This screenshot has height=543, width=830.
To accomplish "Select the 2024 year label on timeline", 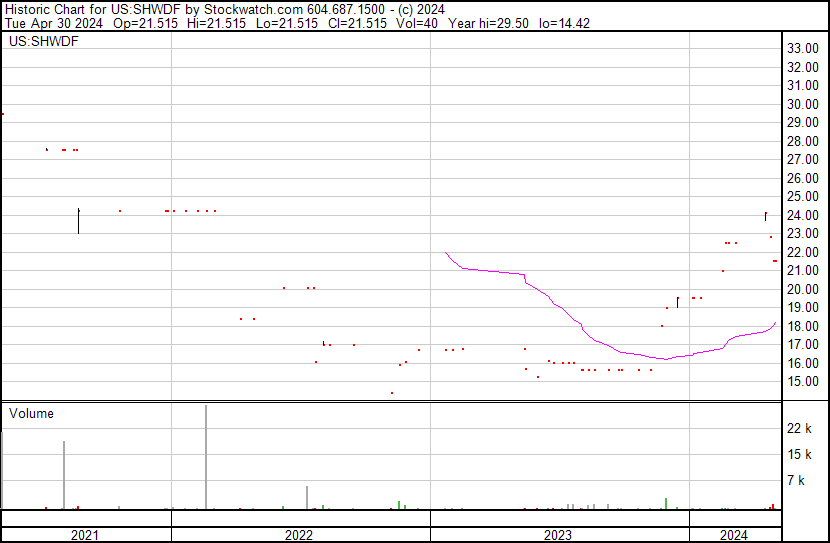I will click(x=733, y=535).
